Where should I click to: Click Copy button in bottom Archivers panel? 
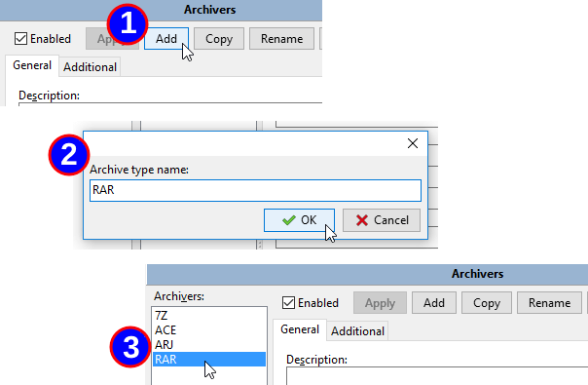(487, 303)
